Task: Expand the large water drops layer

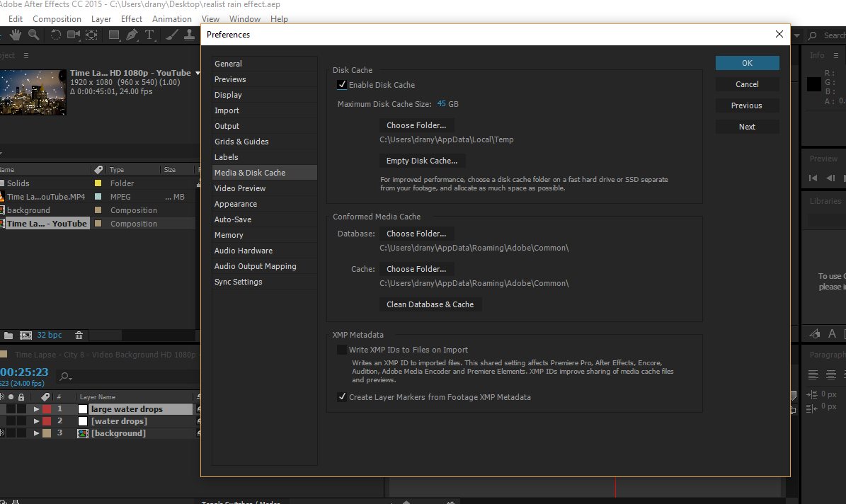Action: (x=36, y=409)
